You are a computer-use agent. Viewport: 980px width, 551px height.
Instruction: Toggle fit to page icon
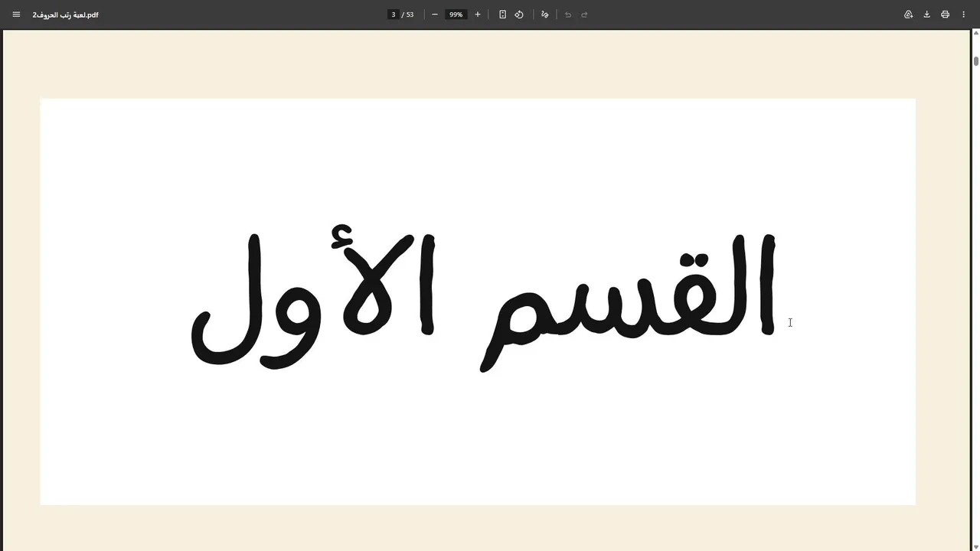pos(502,15)
